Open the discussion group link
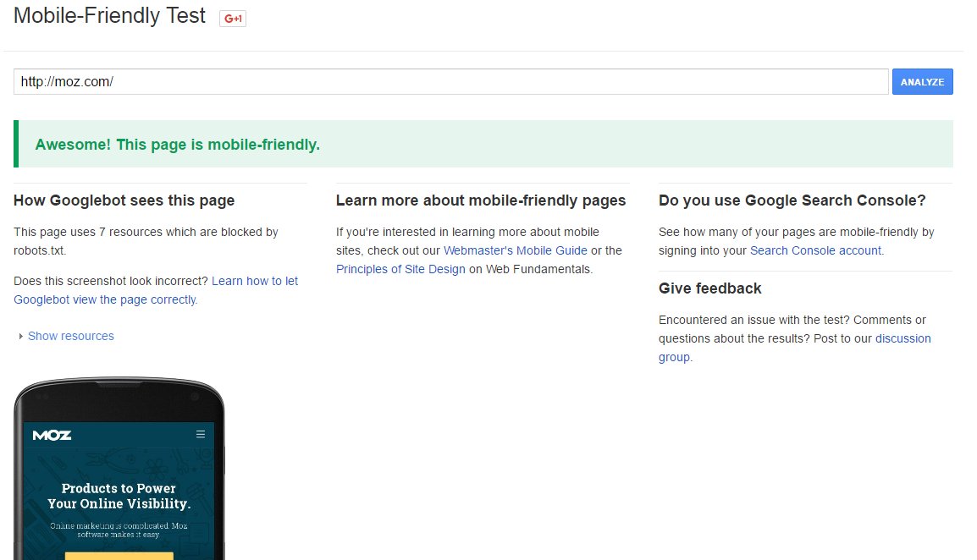The image size is (977, 560). (902, 338)
